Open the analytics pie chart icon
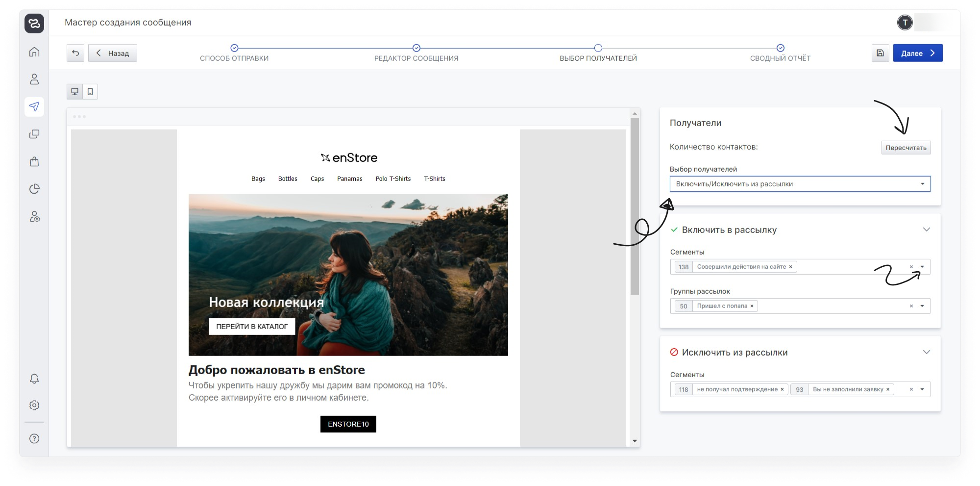Screen dimensions: 980x486 coord(34,189)
